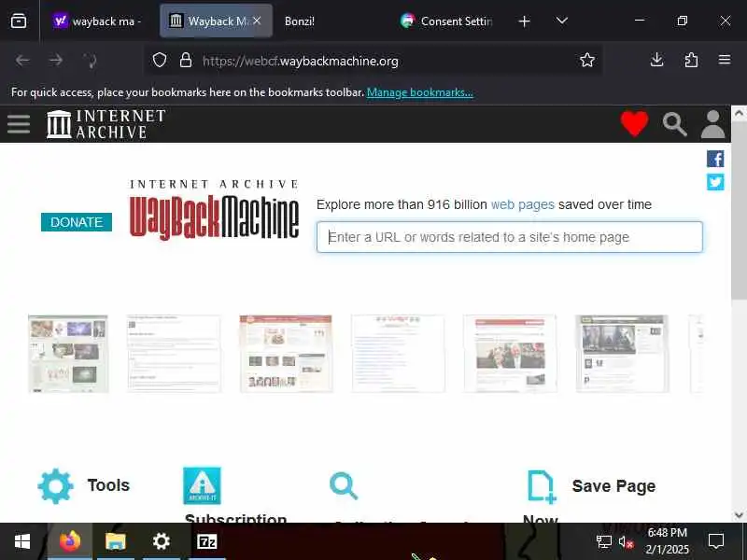Open File Explorer from the taskbar

115,541
